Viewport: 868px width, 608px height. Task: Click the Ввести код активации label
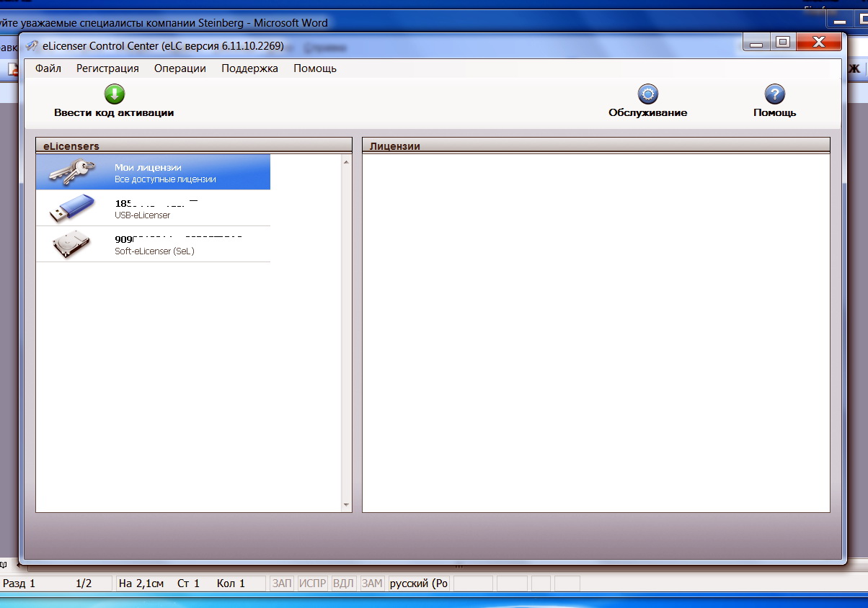click(x=114, y=112)
